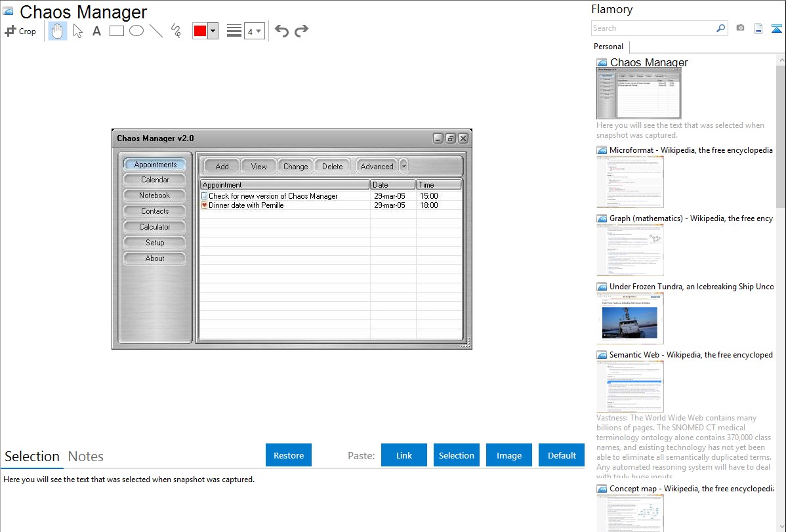The image size is (786, 532).
Task: Click the page document icon in Flamory header
Action: [x=758, y=28]
